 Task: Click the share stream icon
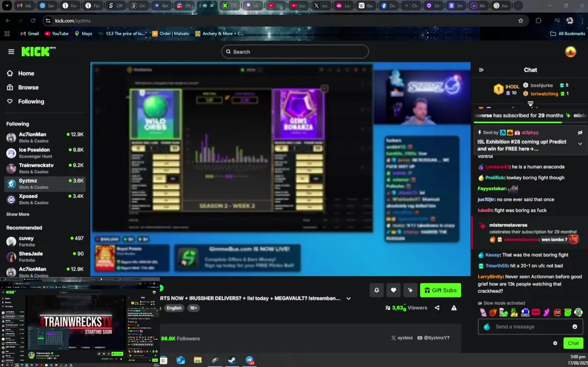tap(437, 308)
